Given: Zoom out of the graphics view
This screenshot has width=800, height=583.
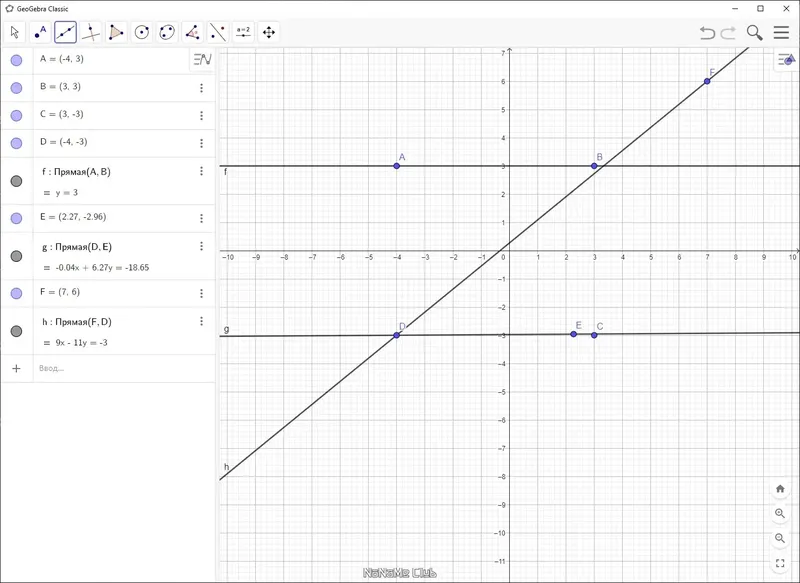Looking at the screenshot, I should click(x=780, y=538).
